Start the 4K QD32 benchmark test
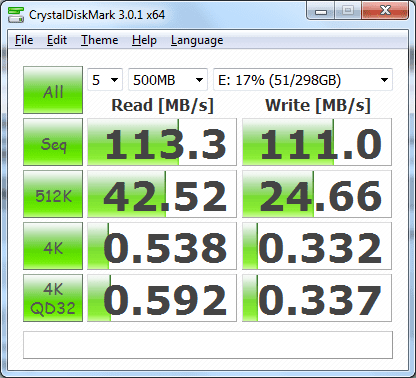The width and height of the screenshot is (416, 378). 53,298
